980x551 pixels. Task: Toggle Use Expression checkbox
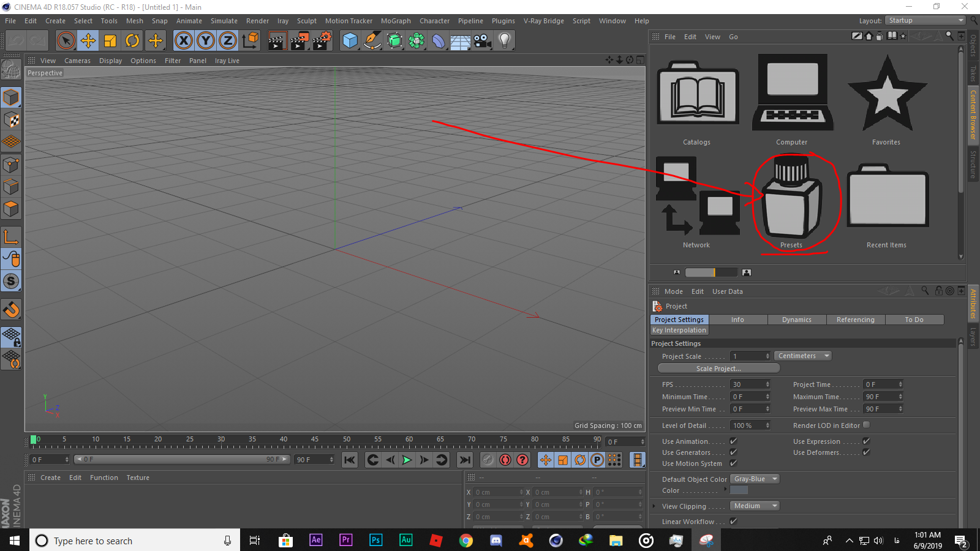(x=866, y=441)
